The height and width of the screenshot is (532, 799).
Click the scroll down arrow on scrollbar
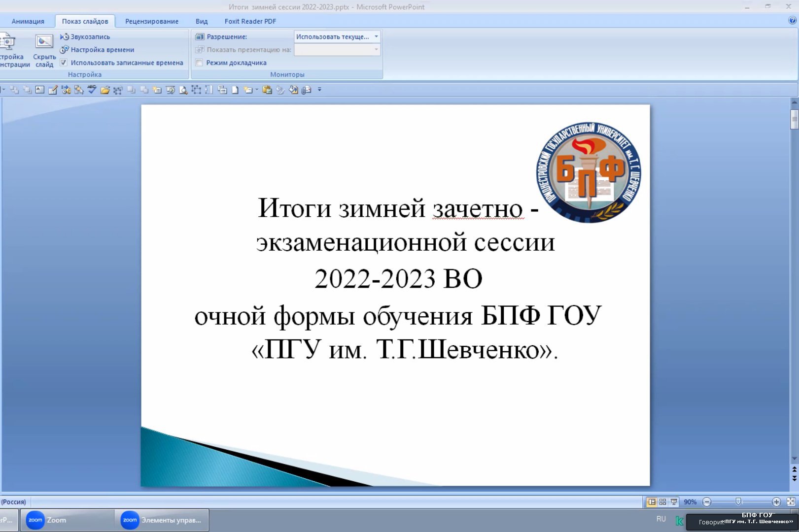(x=794, y=459)
